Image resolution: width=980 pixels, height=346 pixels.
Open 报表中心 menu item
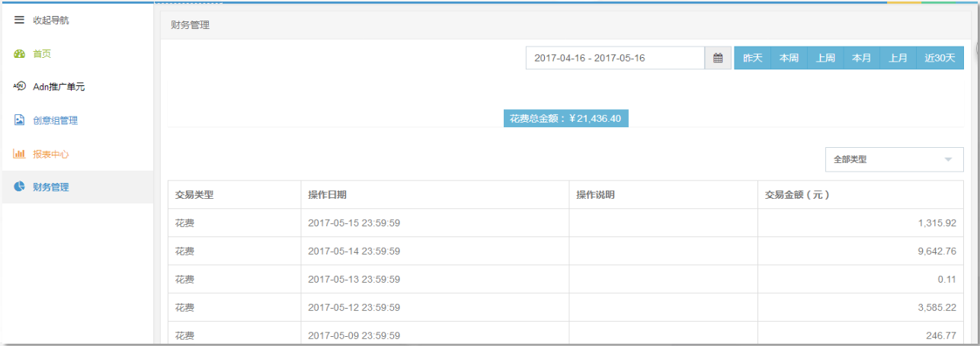(x=51, y=154)
